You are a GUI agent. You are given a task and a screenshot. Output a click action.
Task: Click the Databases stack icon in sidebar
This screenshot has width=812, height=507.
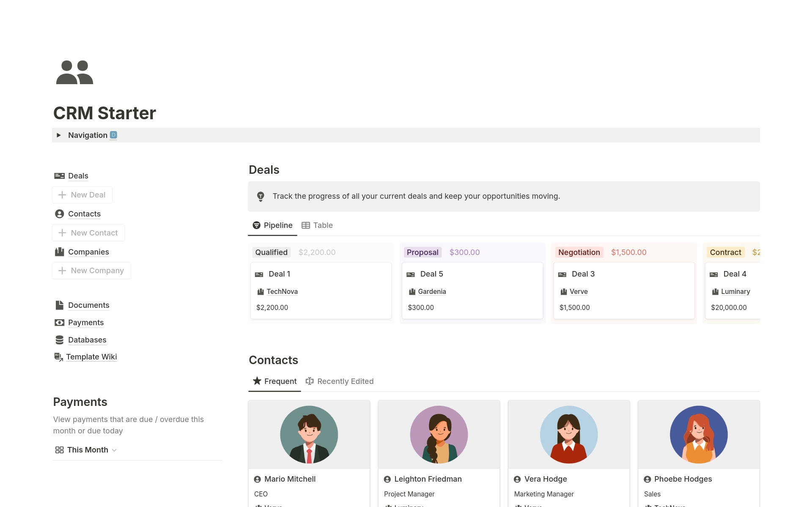pyautogui.click(x=60, y=340)
